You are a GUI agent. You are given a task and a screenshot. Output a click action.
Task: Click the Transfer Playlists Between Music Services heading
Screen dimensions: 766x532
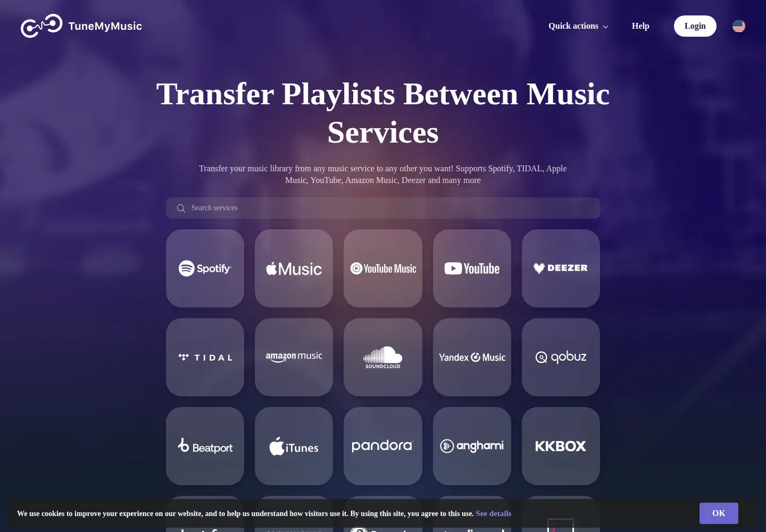(383, 113)
